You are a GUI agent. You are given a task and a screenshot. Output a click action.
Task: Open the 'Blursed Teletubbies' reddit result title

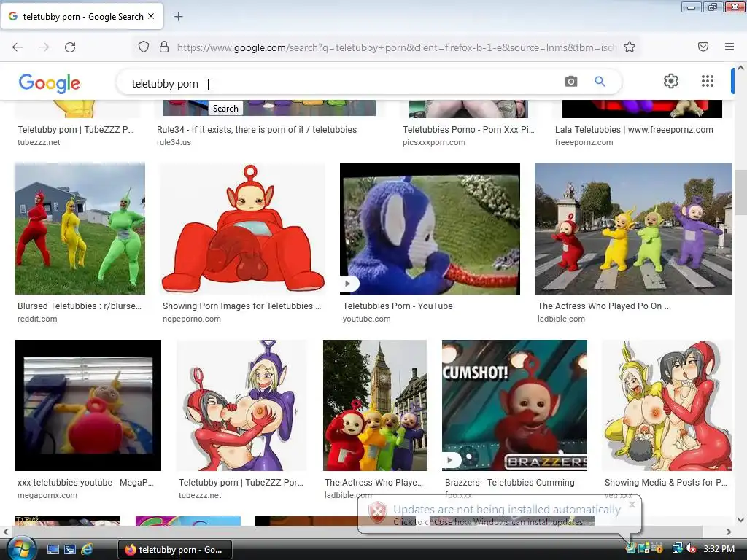[80, 306]
